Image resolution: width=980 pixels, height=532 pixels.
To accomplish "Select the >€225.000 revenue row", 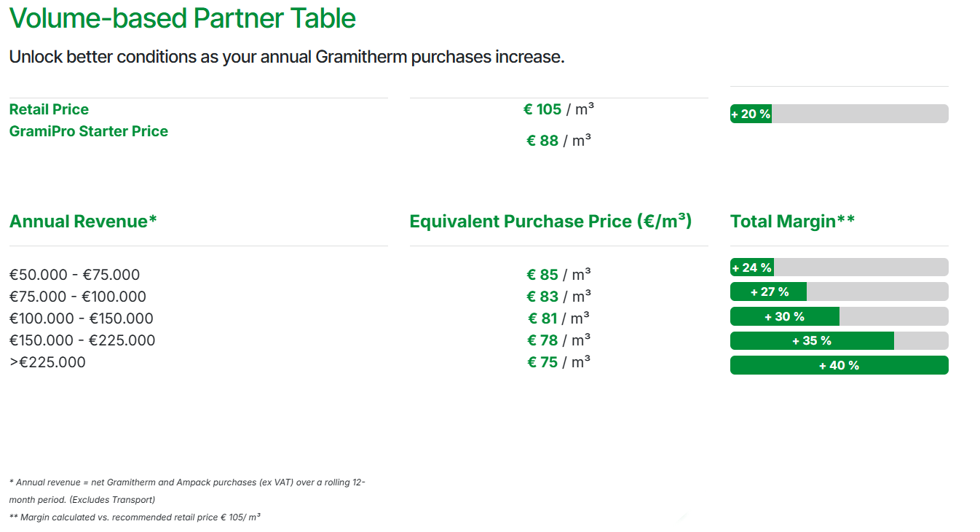I will 47,362.
